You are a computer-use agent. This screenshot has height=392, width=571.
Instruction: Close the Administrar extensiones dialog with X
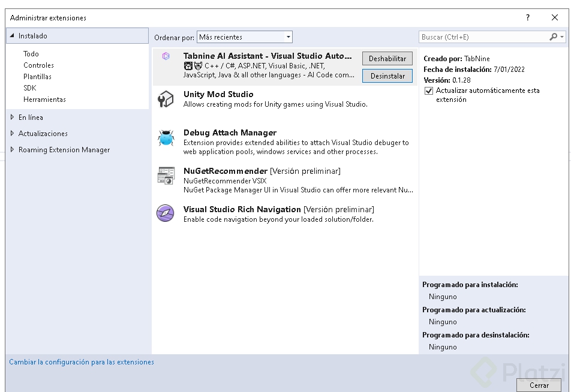click(555, 17)
